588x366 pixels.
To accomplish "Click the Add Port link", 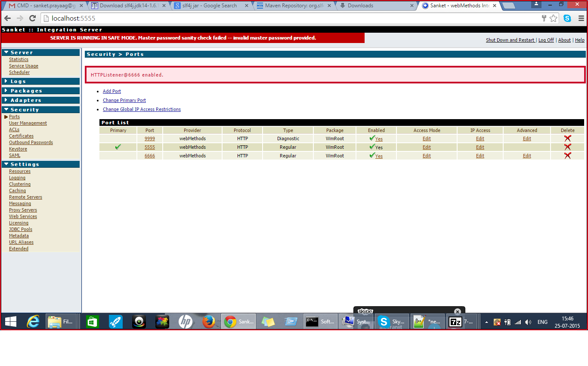I will point(112,91).
